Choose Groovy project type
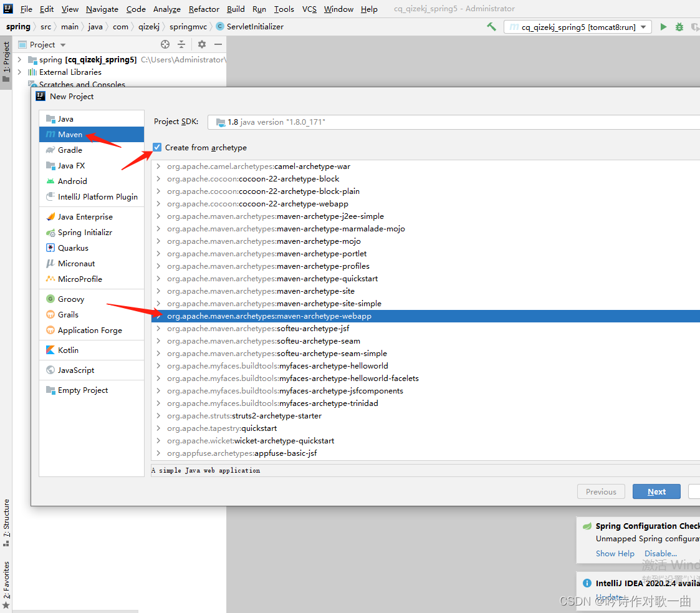700x613 pixels. (x=92, y=299)
